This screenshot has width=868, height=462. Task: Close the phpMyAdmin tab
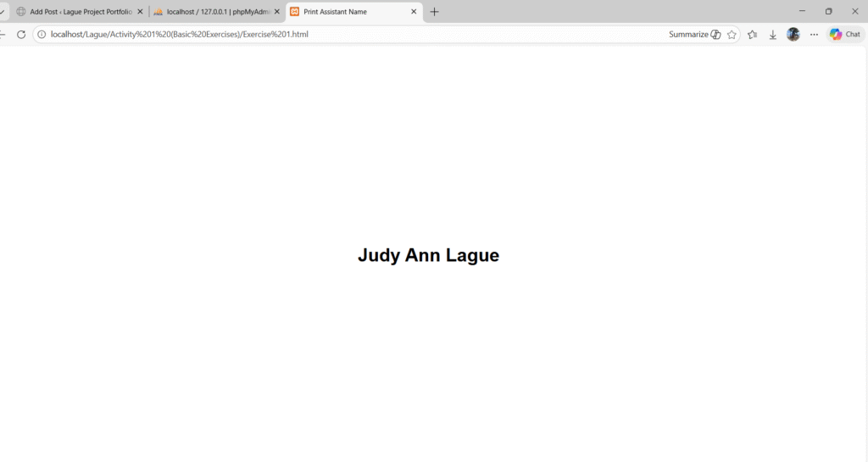click(276, 12)
